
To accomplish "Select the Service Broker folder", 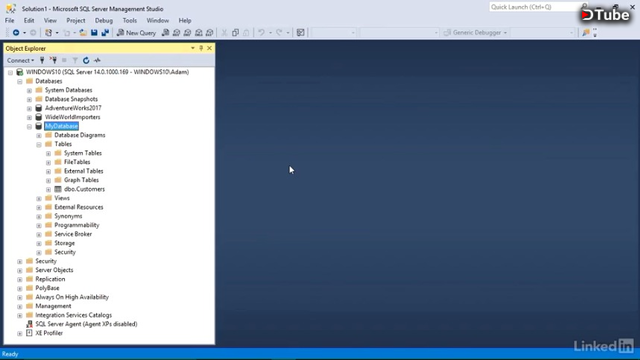I will [73, 234].
